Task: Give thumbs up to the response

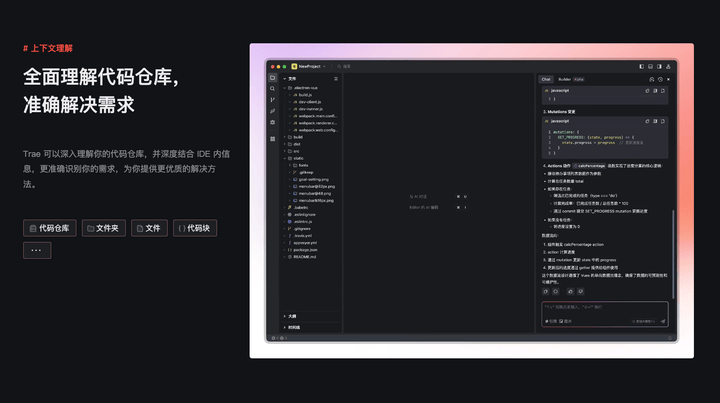Action: click(x=570, y=291)
